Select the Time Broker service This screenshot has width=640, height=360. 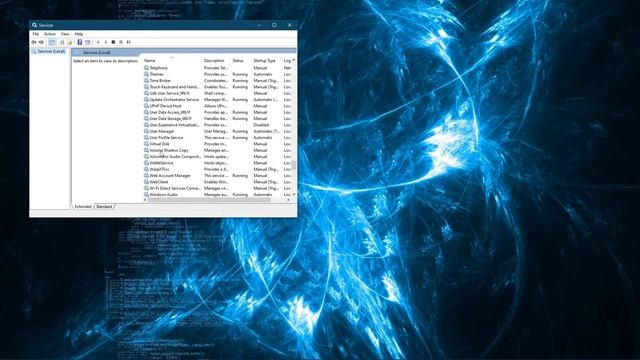217,80
